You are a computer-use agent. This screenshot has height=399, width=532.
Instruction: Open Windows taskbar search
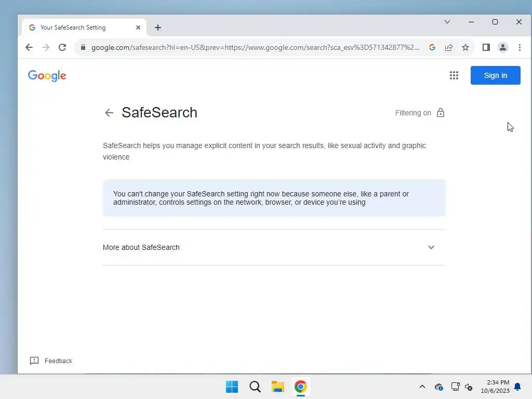point(255,387)
